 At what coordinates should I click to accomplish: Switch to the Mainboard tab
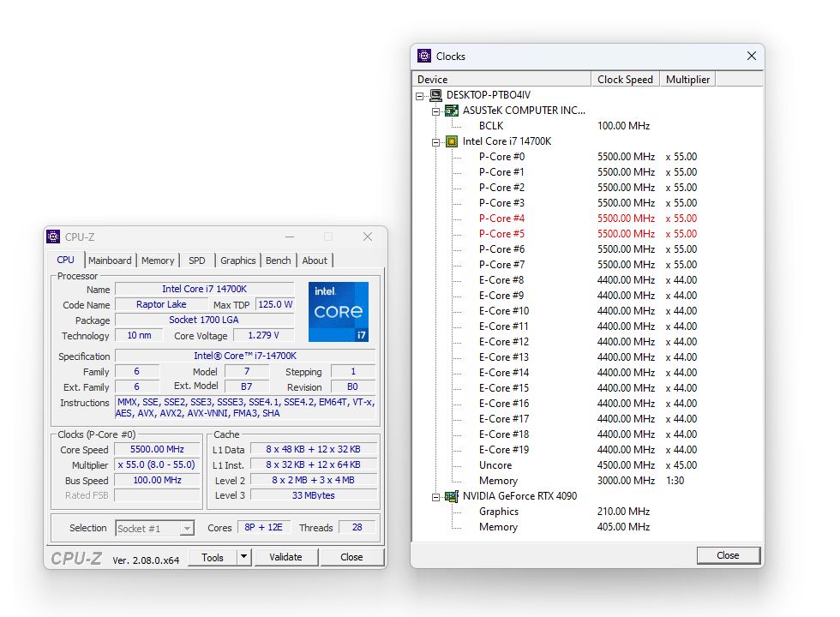[x=110, y=261]
